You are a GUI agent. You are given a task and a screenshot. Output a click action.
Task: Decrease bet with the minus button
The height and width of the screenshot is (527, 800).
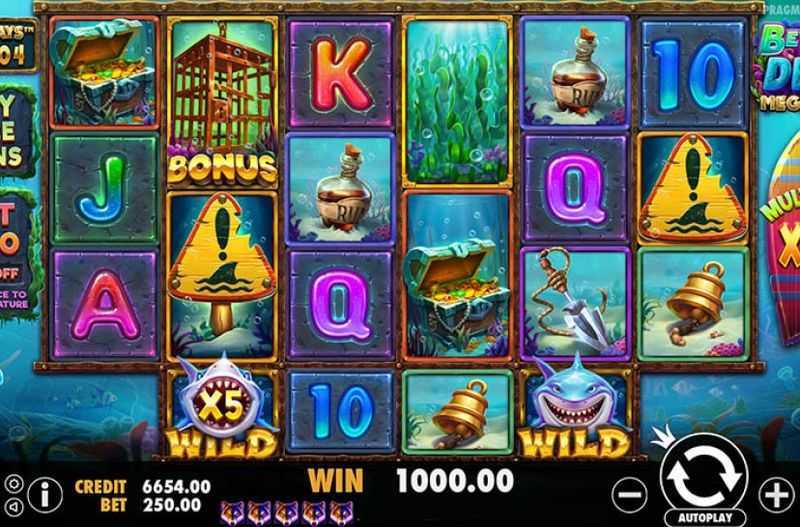click(x=630, y=494)
